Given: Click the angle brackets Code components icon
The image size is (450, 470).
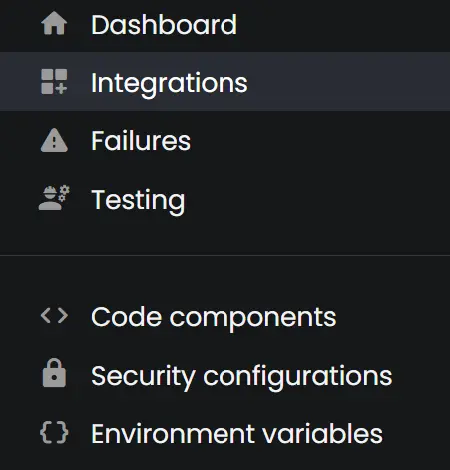Looking at the screenshot, I should tap(54, 315).
